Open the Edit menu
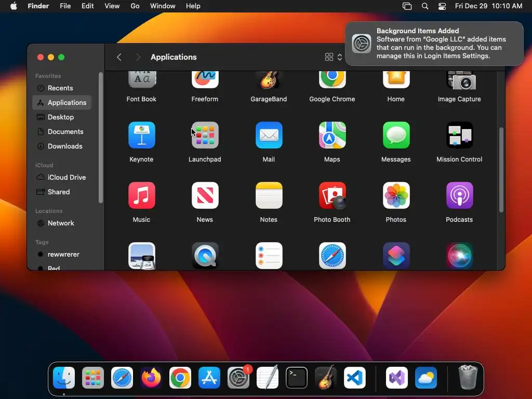532x399 pixels. 87,6
